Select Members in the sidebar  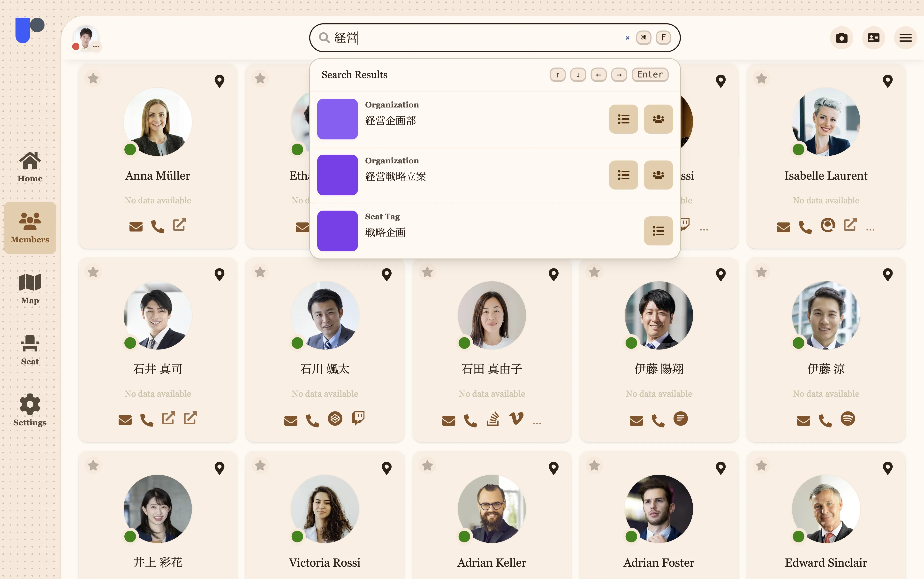(x=30, y=228)
